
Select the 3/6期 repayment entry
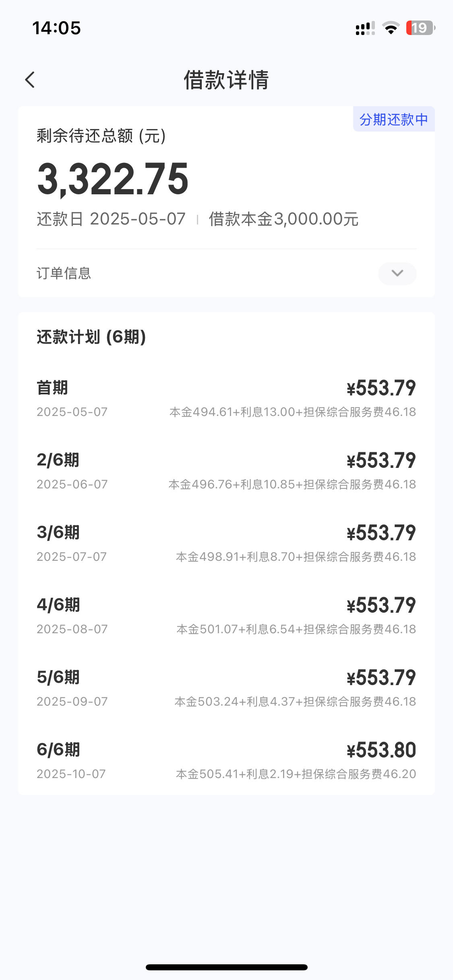coord(226,544)
